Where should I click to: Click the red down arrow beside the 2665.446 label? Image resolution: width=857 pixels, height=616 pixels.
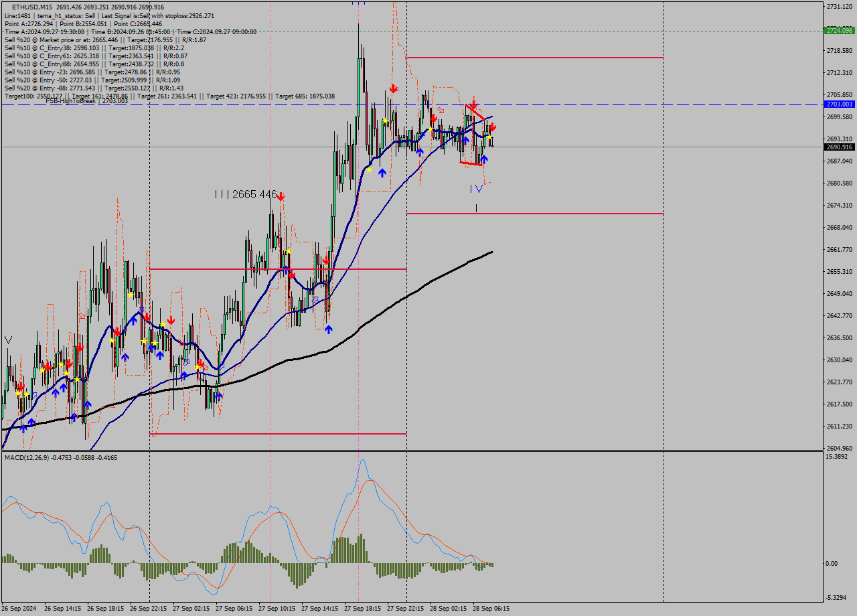coord(281,196)
